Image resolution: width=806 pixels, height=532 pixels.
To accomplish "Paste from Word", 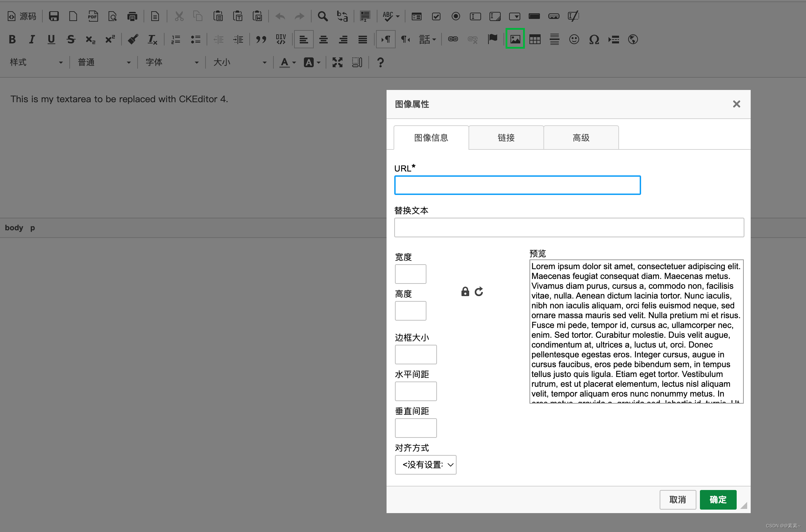I will click(x=258, y=16).
